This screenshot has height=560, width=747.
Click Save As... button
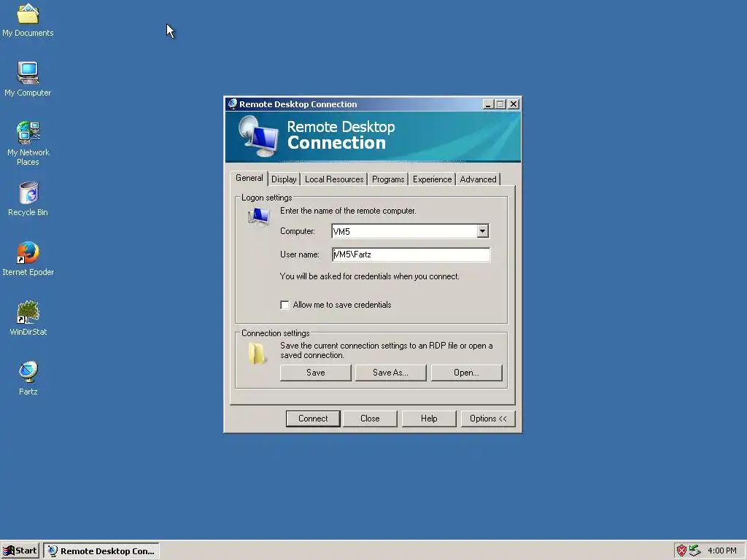click(391, 373)
